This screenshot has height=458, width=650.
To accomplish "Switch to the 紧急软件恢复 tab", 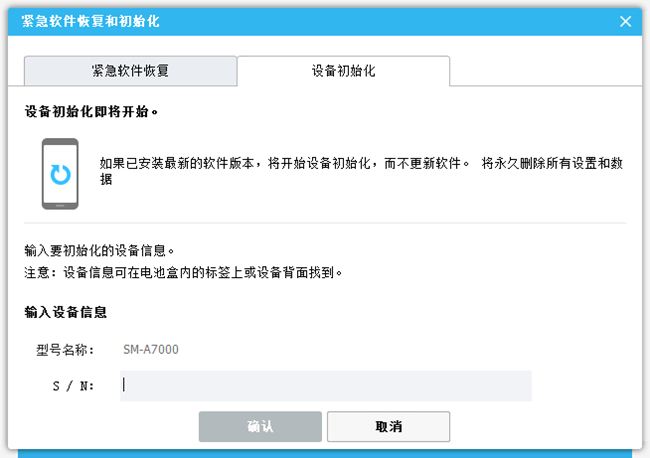I will click(130, 71).
